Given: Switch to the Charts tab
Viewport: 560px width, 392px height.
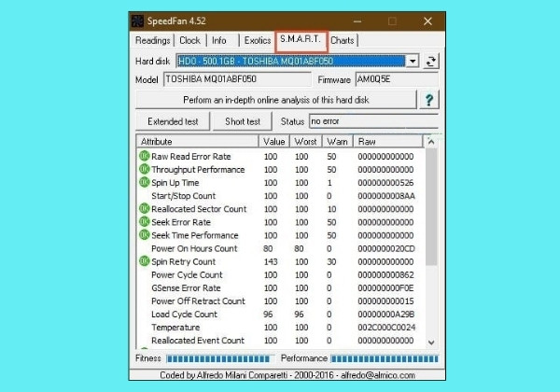Looking at the screenshot, I should click(343, 40).
